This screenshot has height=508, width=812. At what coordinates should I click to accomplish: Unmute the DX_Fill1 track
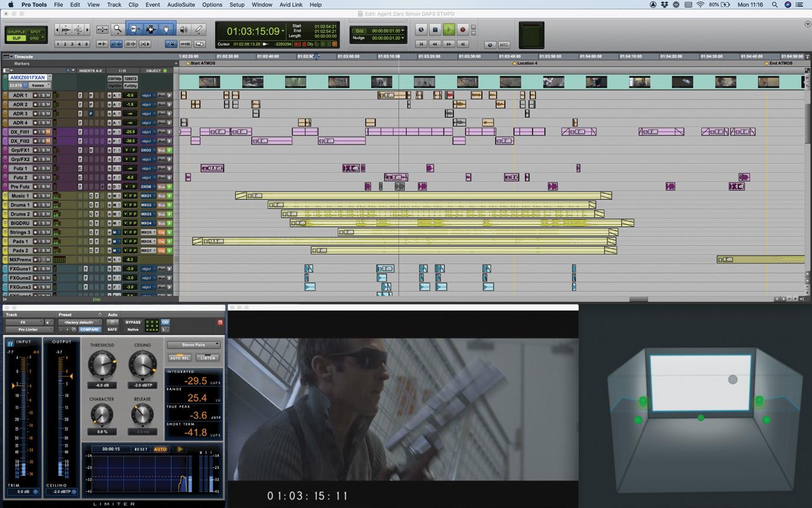48,132
